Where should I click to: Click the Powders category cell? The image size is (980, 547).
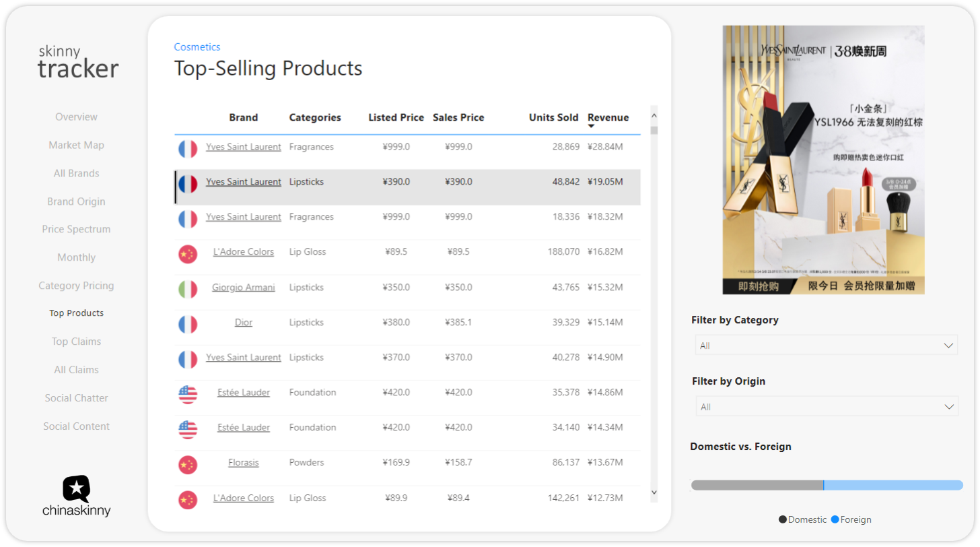[x=306, y=463]
